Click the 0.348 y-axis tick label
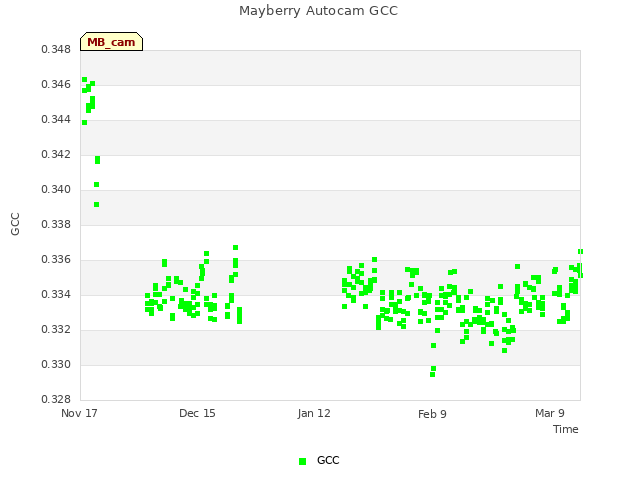The width and height of the screenshot is (640, 480). pos(56,49)
